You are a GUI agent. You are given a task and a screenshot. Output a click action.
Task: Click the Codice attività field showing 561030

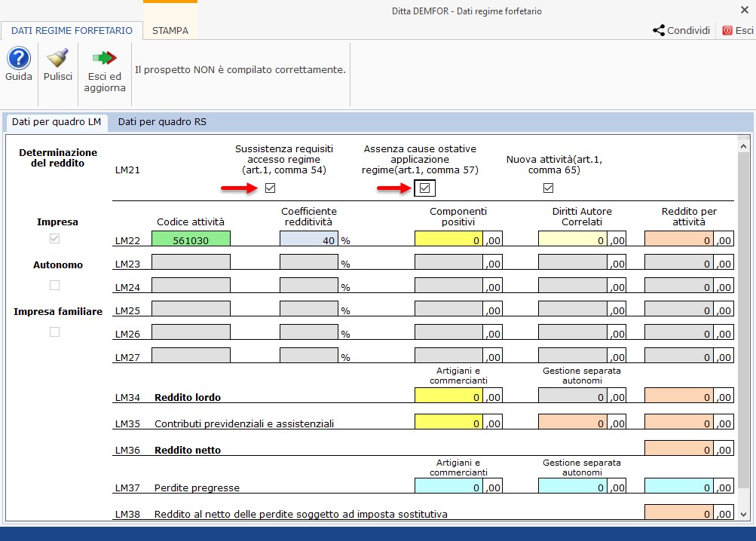click(x=192, y=240)
